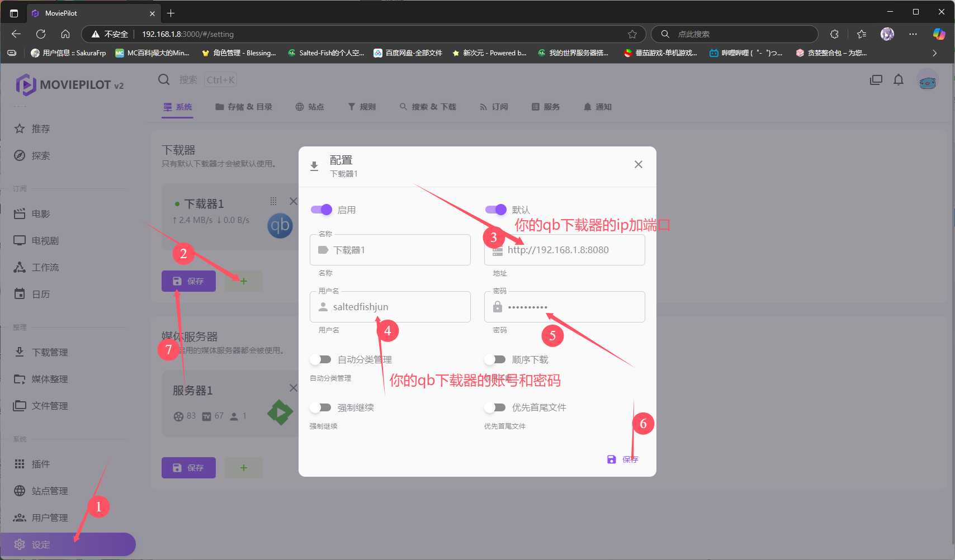Close the 配置 dialog with X

pos(638,164)
